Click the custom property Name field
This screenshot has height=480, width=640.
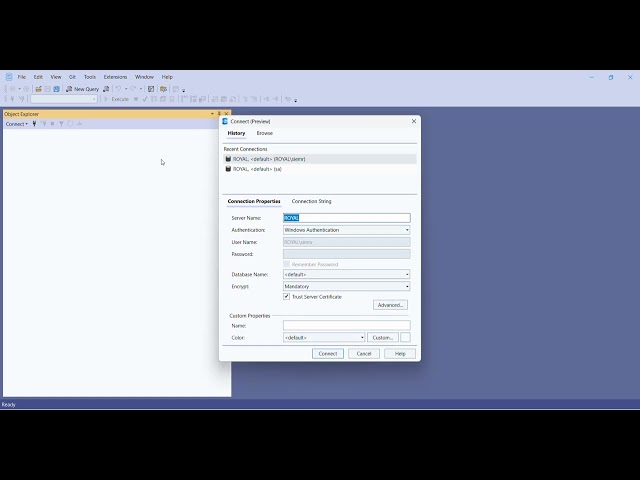tap(347, 325)
